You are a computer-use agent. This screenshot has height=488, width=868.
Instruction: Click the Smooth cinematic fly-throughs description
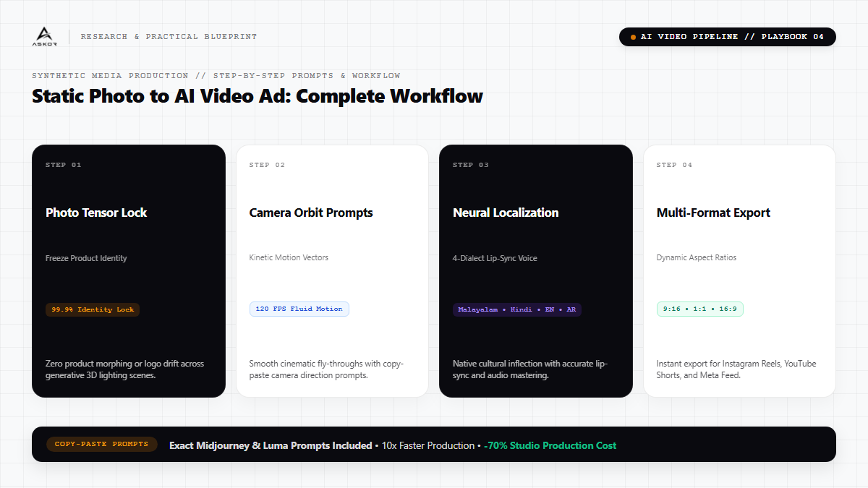(326, 369)
